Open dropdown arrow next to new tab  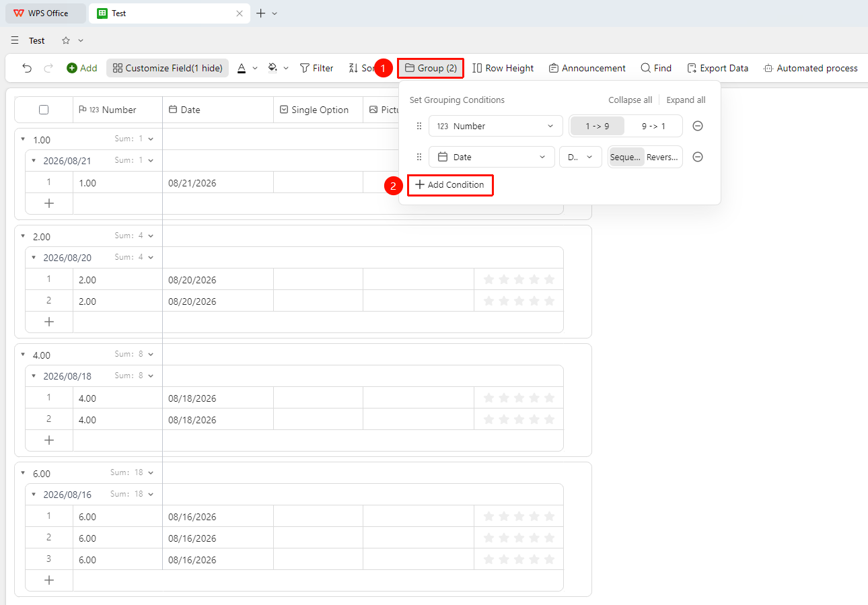tap(275, 13)
